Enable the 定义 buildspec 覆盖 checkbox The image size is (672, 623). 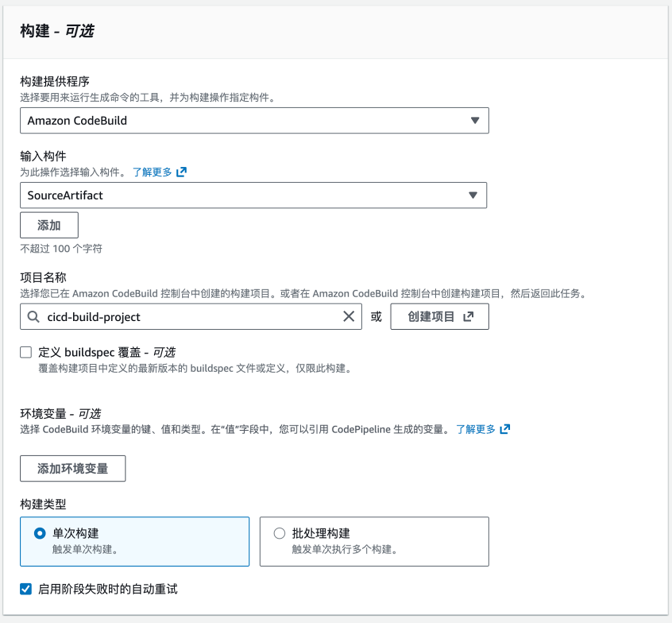tap(26, 352)
